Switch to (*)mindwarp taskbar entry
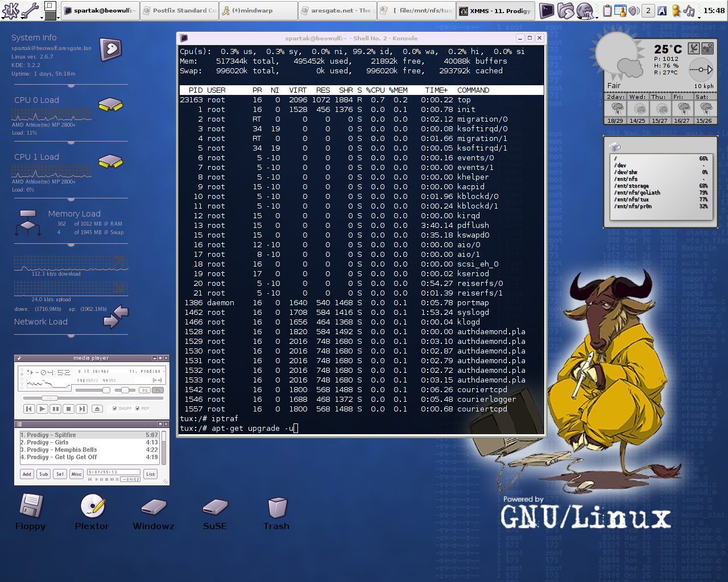 click(258, 10)
